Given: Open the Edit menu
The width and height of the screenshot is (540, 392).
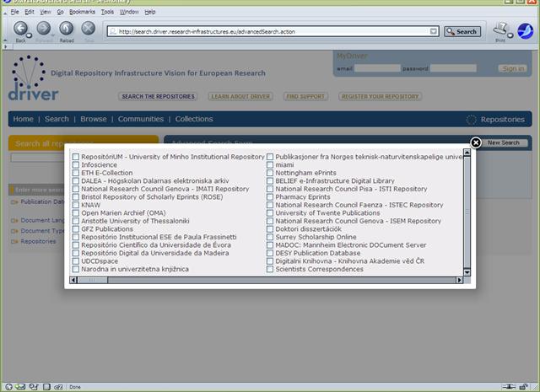Looking at the screenshot, I should pyautogui.click(x=30, y=12).
